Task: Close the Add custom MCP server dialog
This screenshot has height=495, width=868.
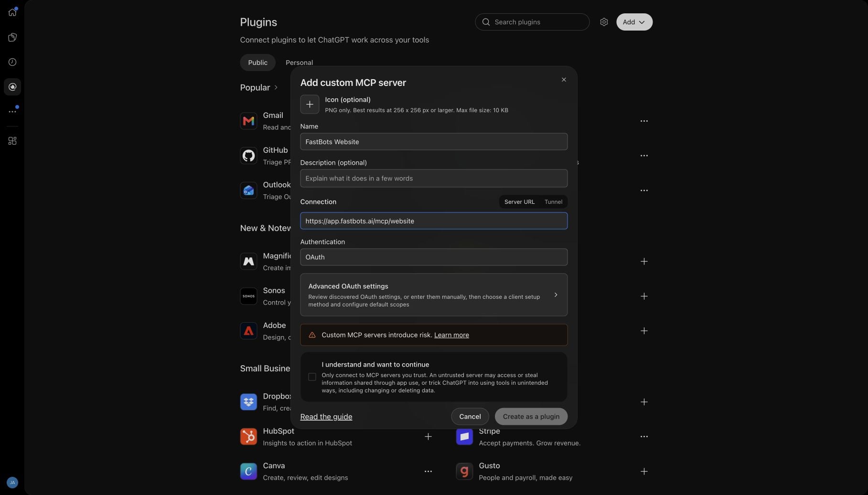Action: pyautogui.click(x=564, y=80)
